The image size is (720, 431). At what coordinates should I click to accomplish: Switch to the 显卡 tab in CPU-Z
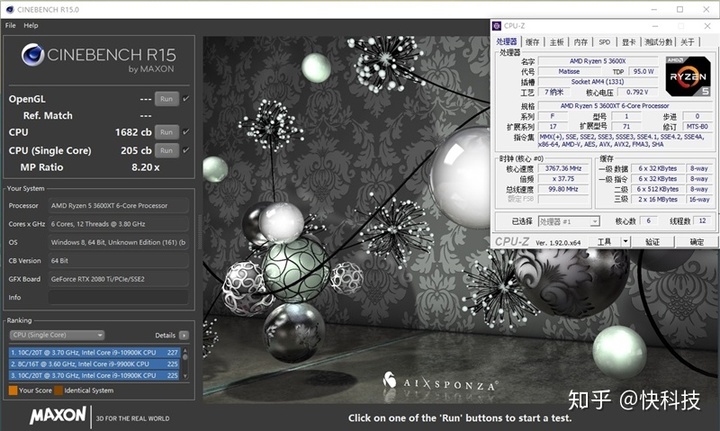(x=629, y=42)
